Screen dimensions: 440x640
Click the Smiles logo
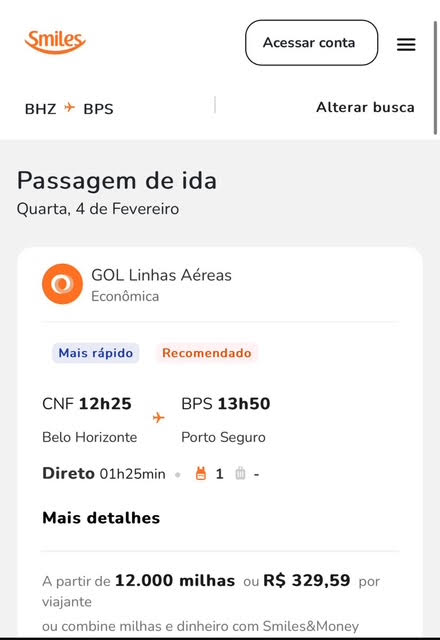click(x=55, y=42)
